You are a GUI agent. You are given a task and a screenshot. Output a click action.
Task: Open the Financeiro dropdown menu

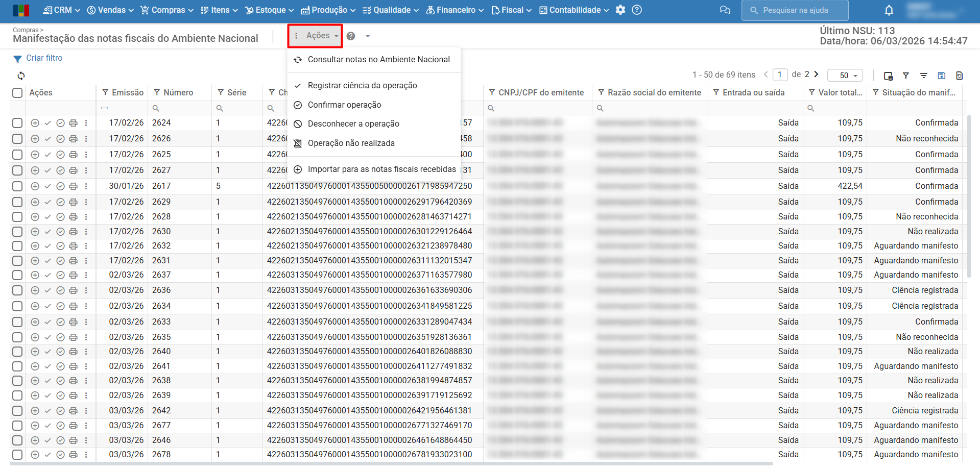(x=455, y=10)
